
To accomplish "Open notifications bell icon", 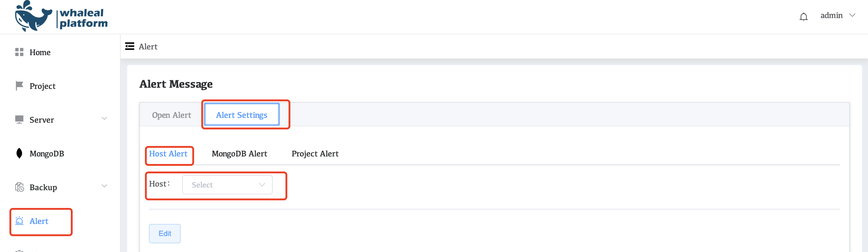I will click(x=803, y=17).
